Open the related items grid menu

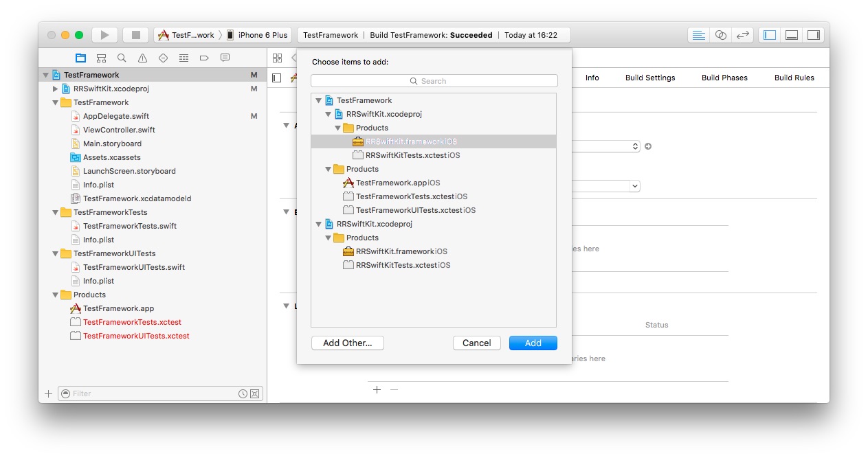pos(278,58)
